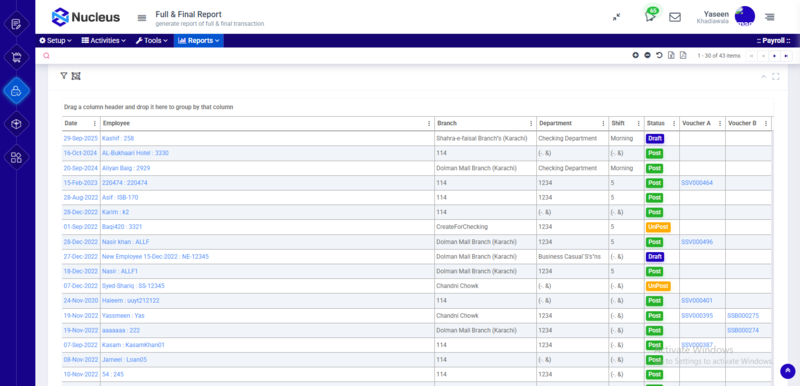Click the collapse-all minus circle icon
This screenshot has width=800, height=386.
[x=647, y=56]
